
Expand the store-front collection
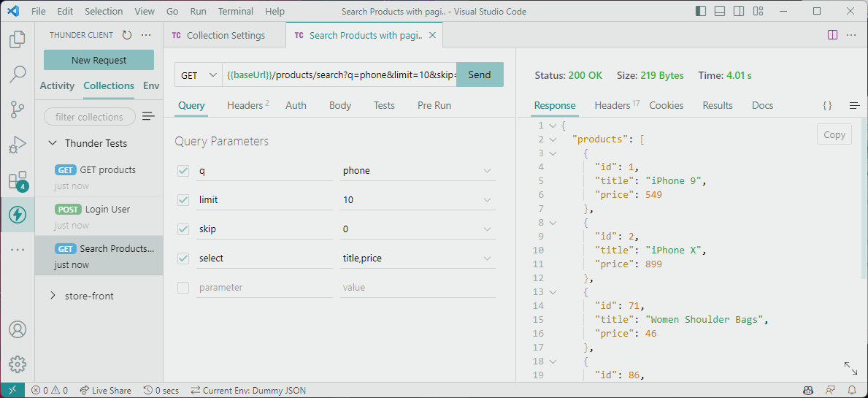pyautogui.click(x=53, y=296)
